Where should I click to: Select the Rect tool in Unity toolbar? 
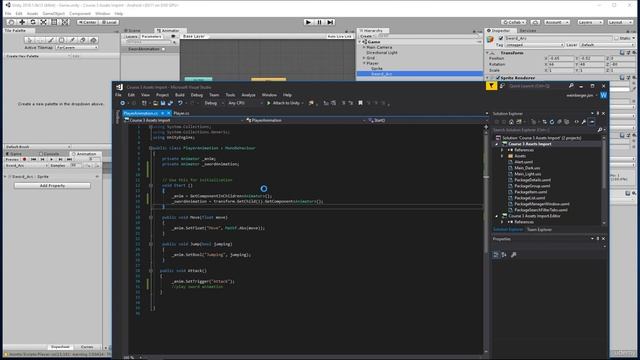[x=54, y=22]
